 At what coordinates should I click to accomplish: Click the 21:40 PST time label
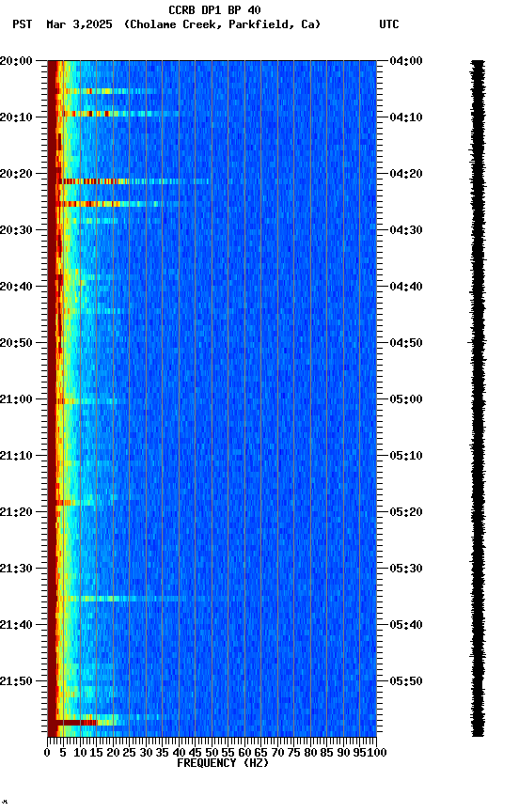tap(16, 625)
